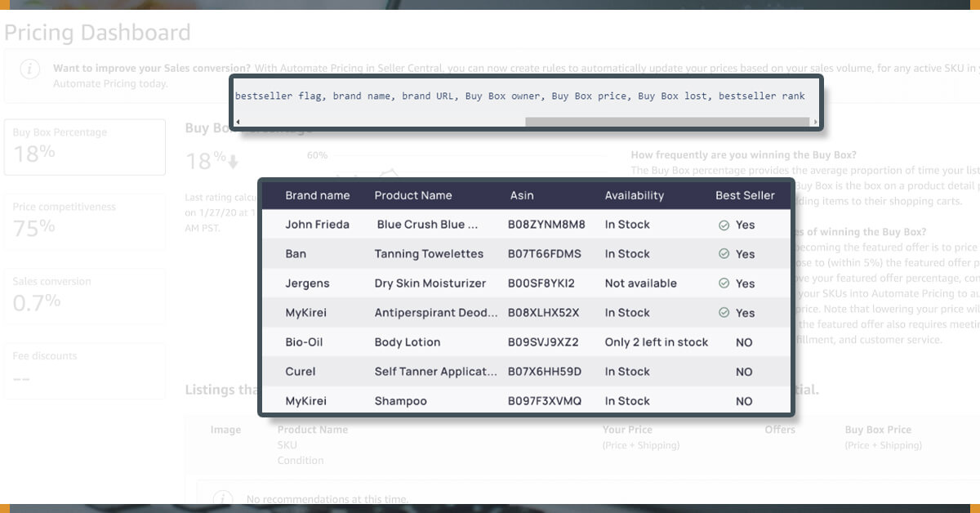Click Self Tanner Applicat... product name

(436, 372)
